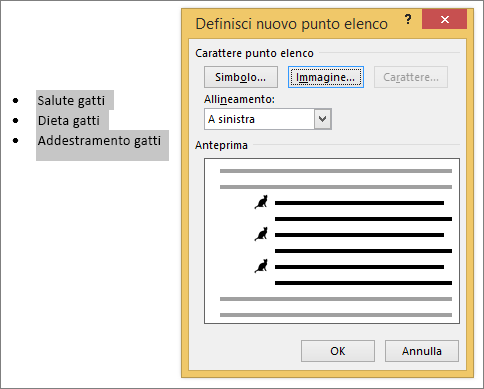This screenshot has height=389, width=484.
Task: Open the Simbolo... symbol picker
Action: (x=241, y=77)
